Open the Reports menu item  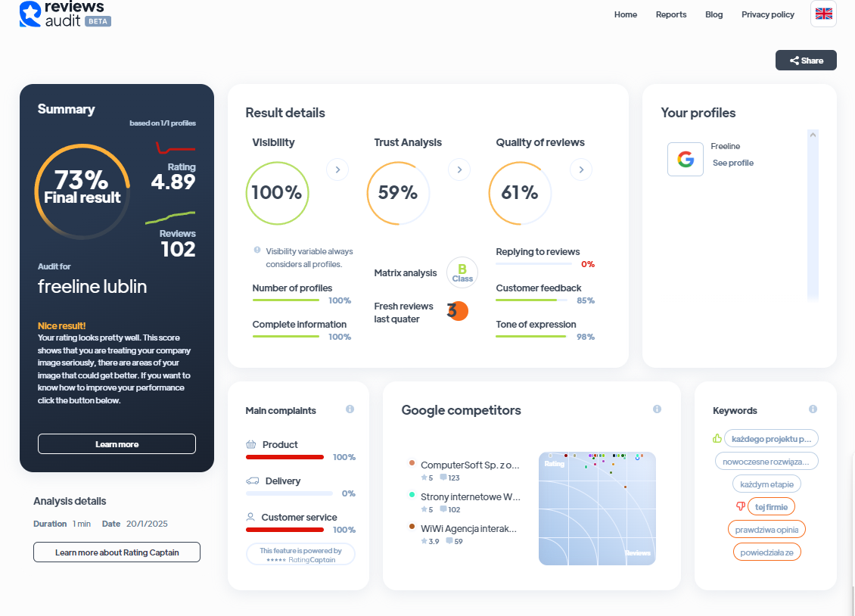pos(671,14)
